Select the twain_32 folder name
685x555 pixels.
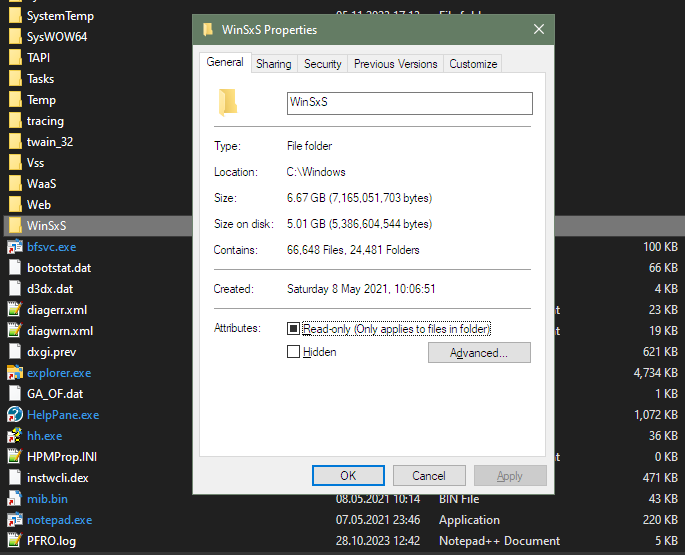tap(50, 142)
